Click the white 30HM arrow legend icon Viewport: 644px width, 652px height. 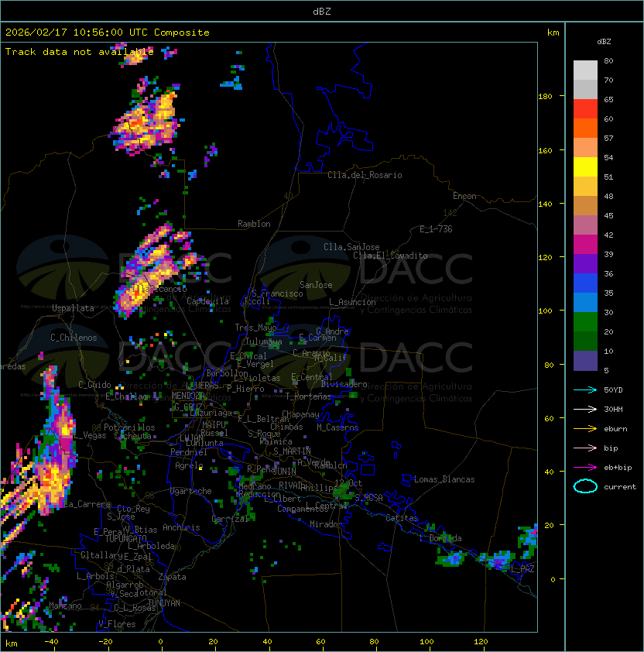585,409
